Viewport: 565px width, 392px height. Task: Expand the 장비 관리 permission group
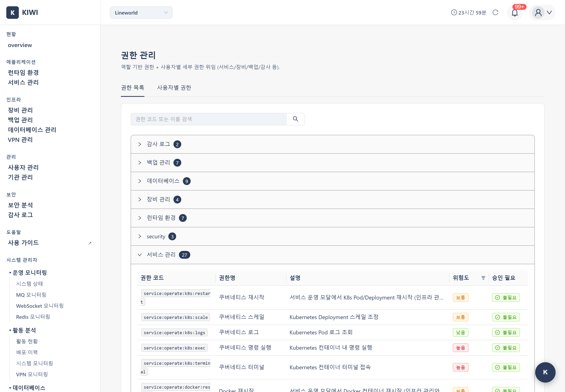[333, 200]
